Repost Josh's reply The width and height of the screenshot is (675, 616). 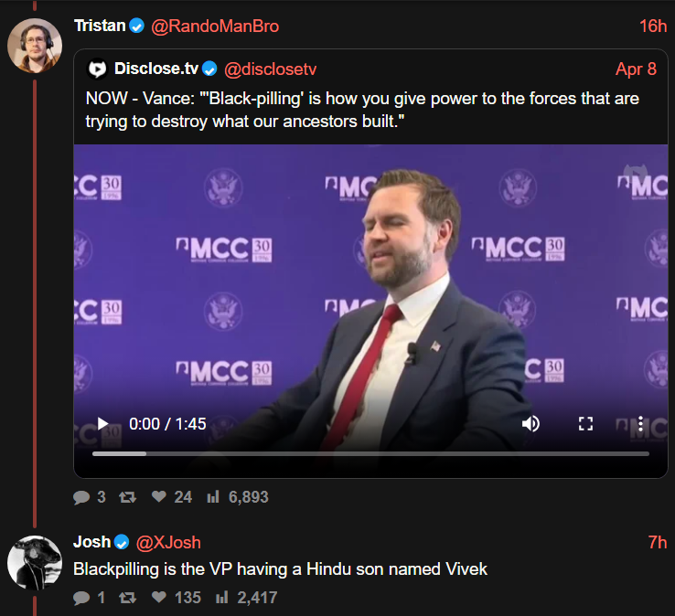(x=128, y=598)
